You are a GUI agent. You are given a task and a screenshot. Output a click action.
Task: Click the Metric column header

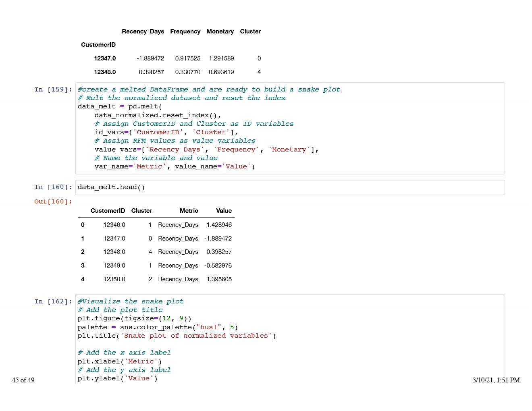189,211
